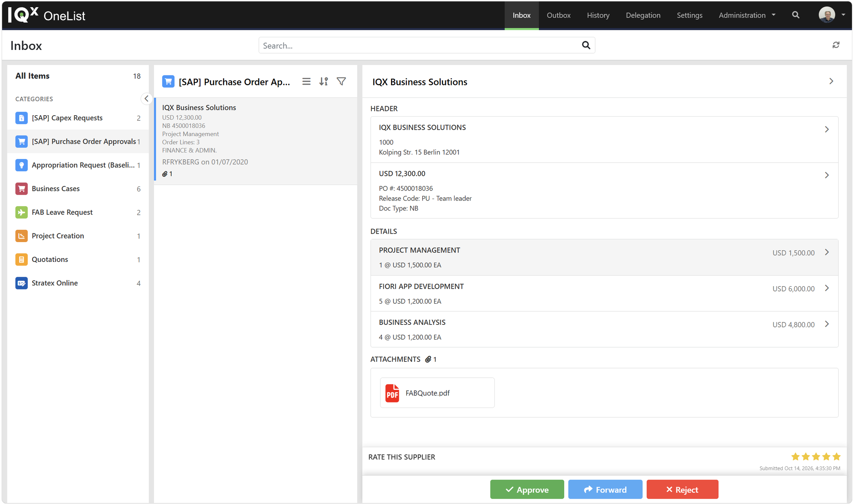
Task: Click the red Reject button
Action: tap(682, 489)
